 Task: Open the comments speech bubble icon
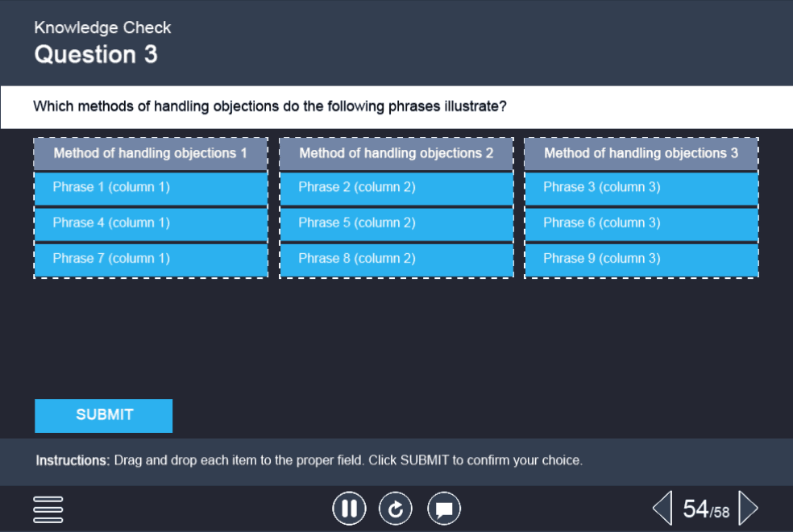(x=444, y=509)
